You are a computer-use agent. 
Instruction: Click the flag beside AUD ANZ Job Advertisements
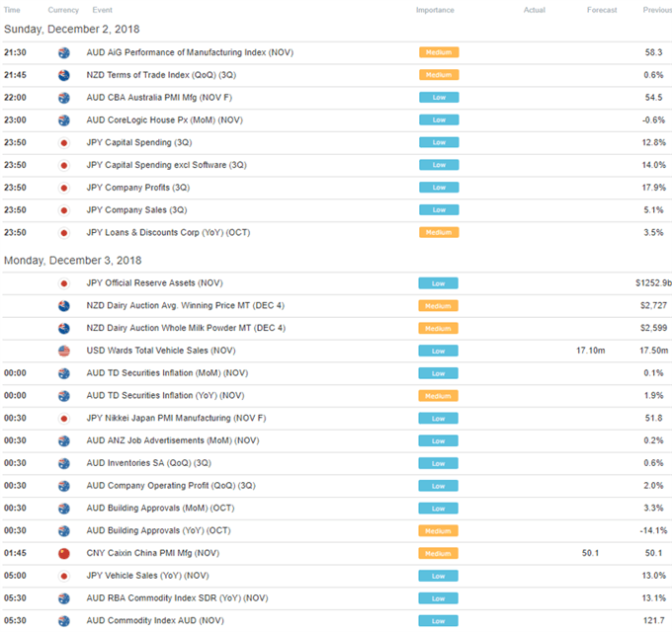[64, 441]
